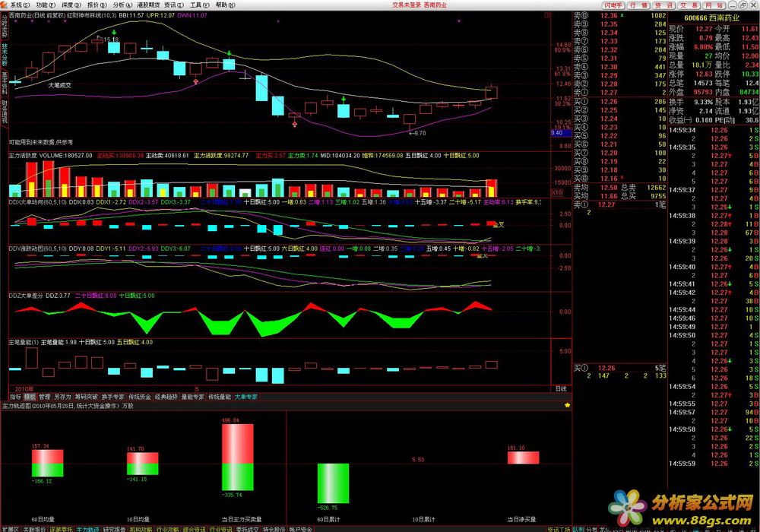Open the 工具 menu
This screenshot has height=532, width=760.
tap(199, 5)
